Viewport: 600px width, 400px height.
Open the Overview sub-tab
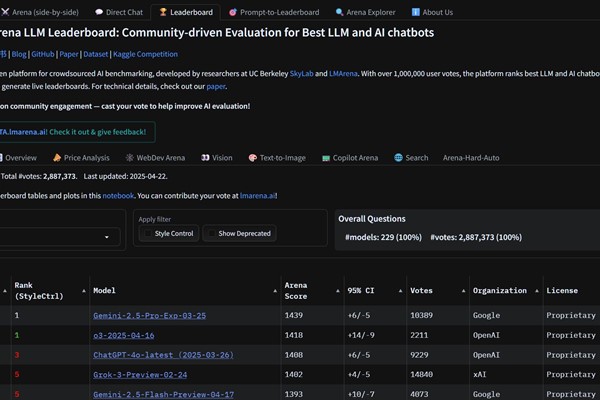point(18,158)
